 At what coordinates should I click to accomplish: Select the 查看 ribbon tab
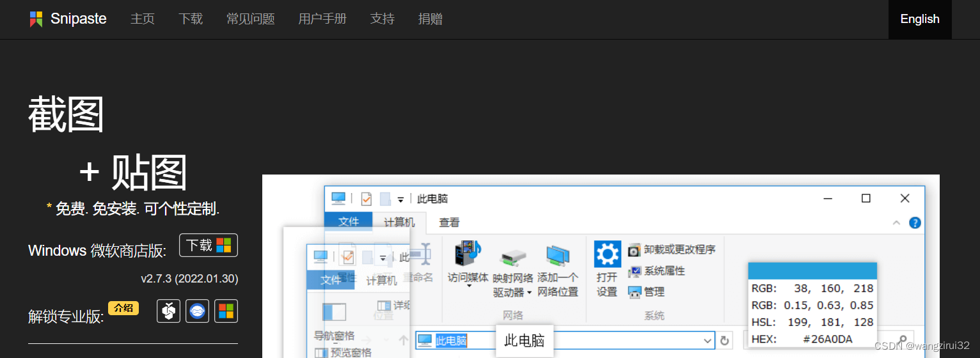click(x=449, y=222)
